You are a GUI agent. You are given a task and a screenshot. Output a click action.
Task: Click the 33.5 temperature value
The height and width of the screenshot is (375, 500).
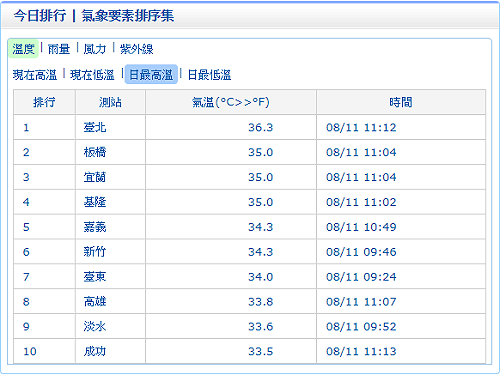point(260,351)
